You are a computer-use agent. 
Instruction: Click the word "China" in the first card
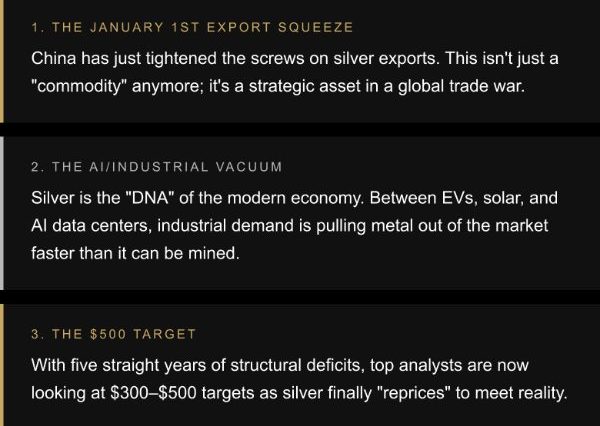click(56, 59)
